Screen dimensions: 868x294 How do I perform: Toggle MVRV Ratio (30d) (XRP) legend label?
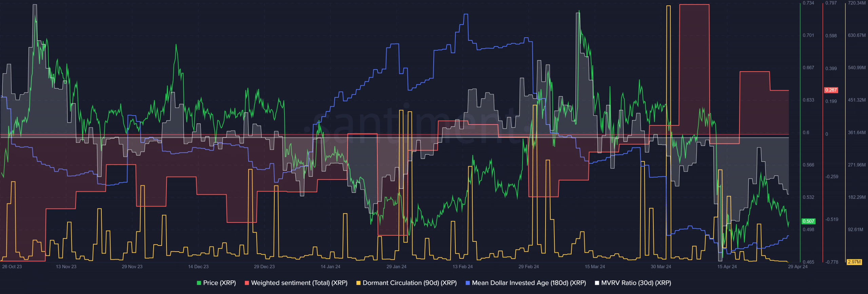pos(636,283)
